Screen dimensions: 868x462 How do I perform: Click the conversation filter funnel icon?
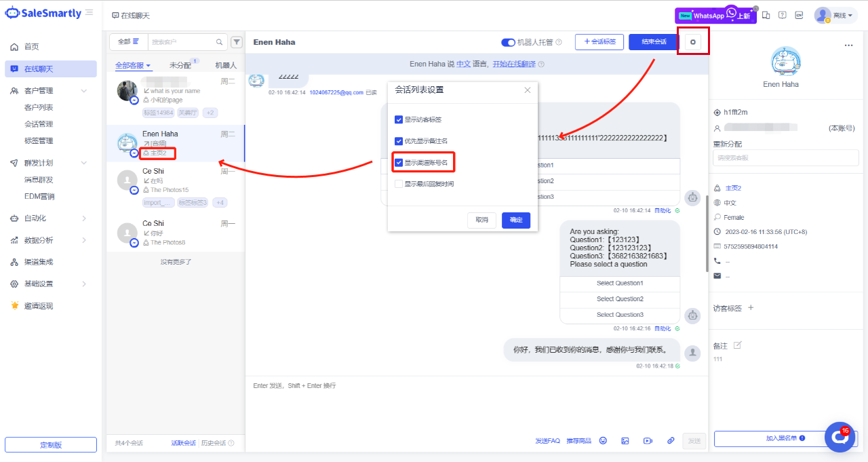[x=237, y=42]
